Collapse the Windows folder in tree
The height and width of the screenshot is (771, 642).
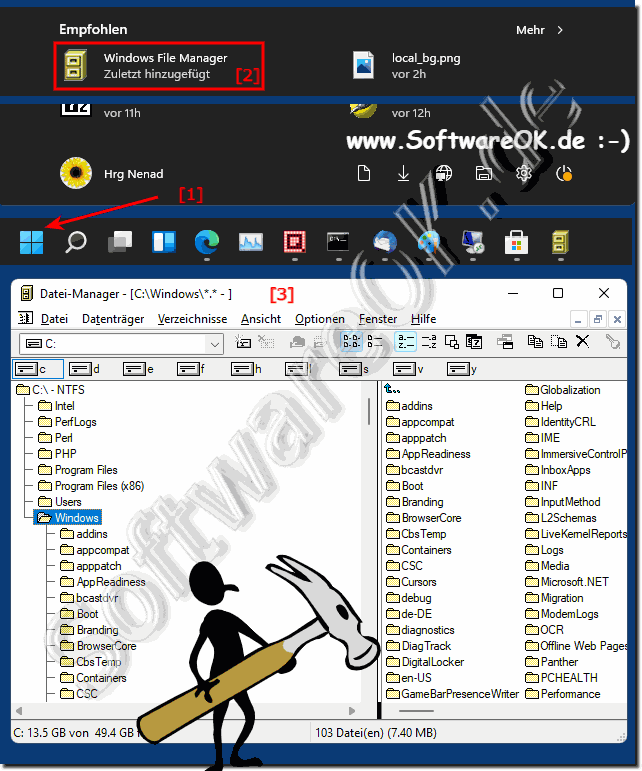tap(68, 517)
